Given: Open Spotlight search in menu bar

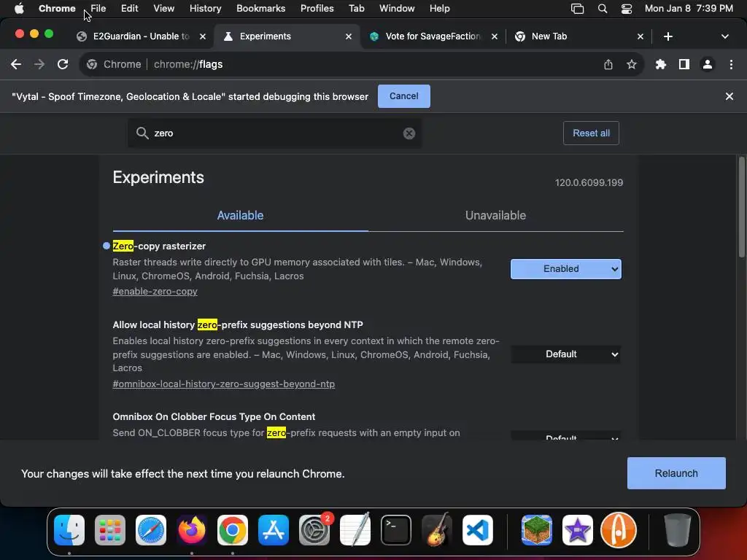Looking at the screenshot, I should [602, 9].
